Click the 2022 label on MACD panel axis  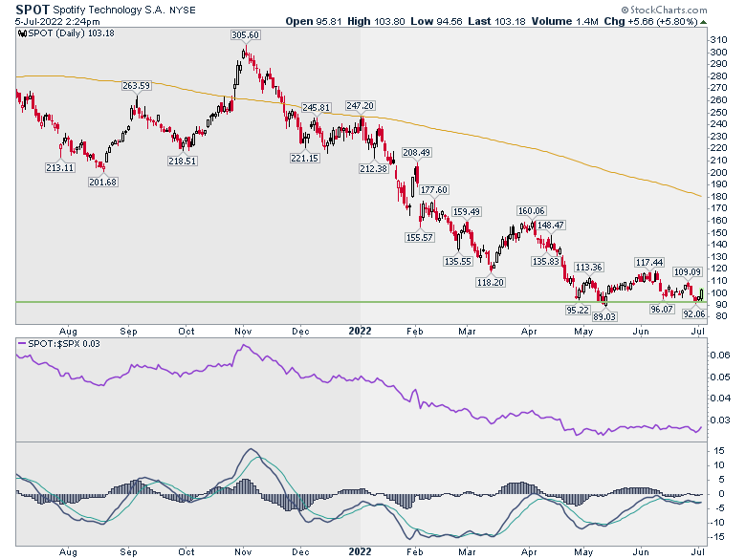[x=361, y=552]
